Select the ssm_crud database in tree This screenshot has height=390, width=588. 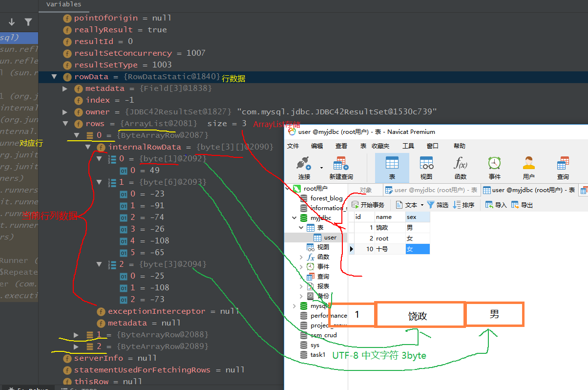[x=323, y=335]
